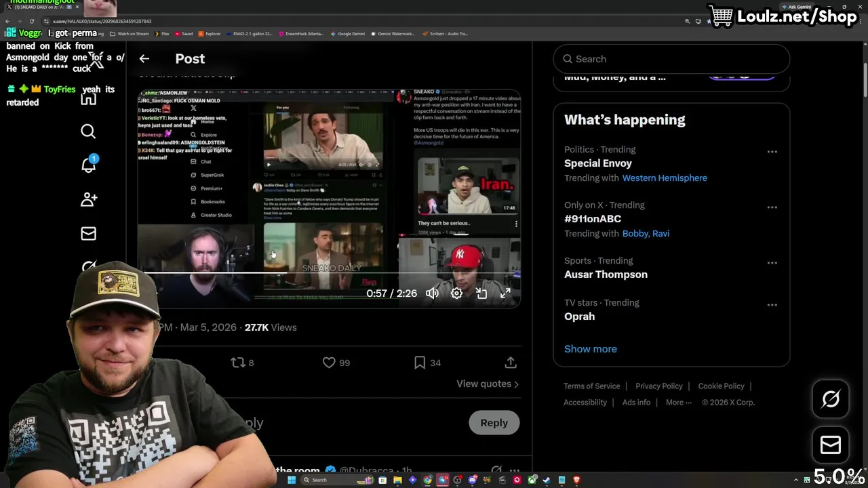Image resolution: width=868 pixels, height=488 pixels.
Task: Open the Communities people icon in sidebar
Action: tap(89, 199)
